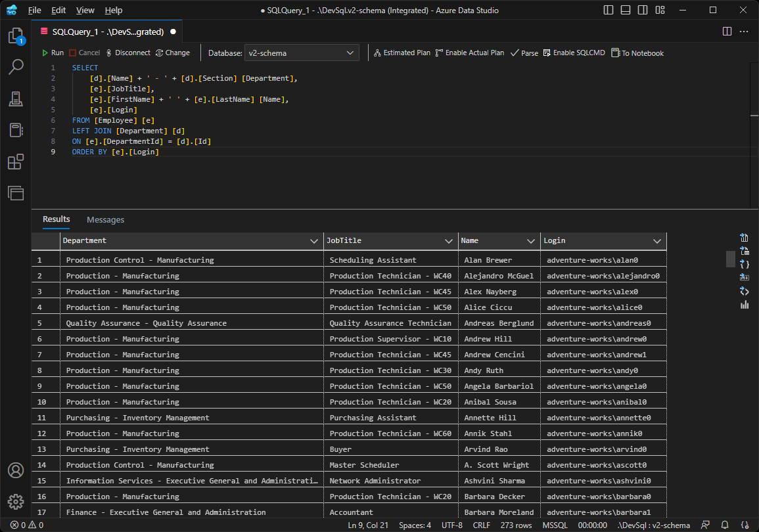Click CRLF end-of-line setting

point(481,525)
